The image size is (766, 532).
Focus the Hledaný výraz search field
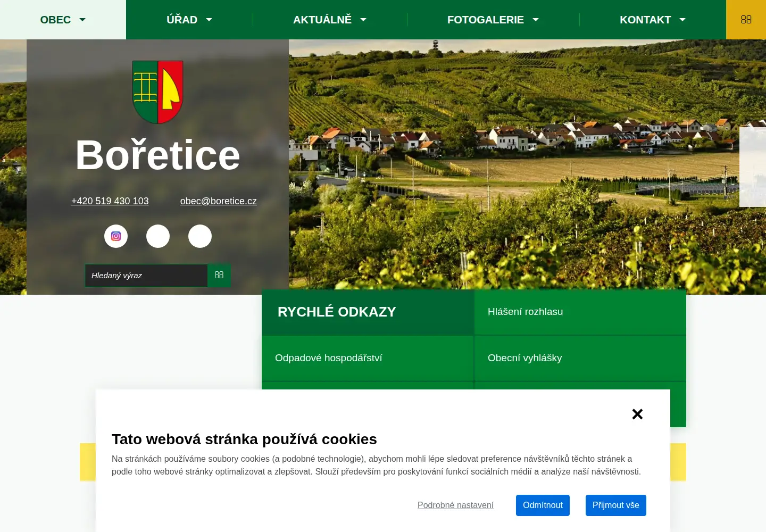click(146, 276)
